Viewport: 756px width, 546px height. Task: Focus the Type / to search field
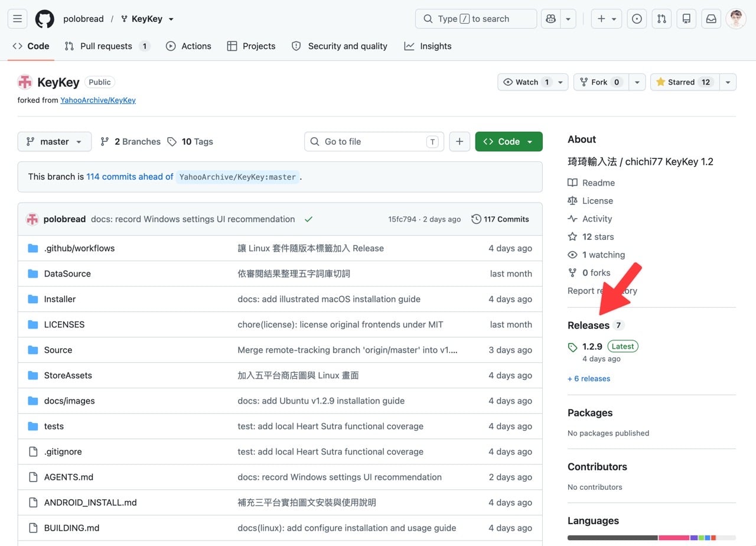tap(476, 19)
